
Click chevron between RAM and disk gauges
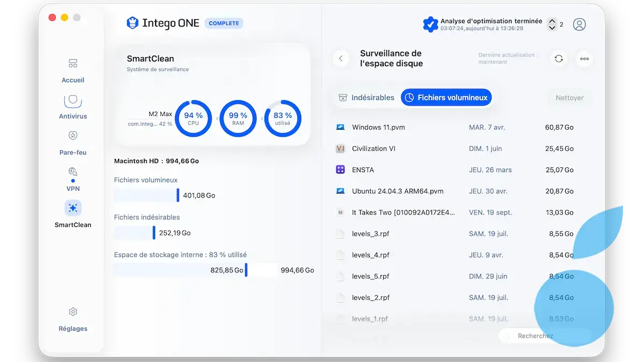click(262, 119)
